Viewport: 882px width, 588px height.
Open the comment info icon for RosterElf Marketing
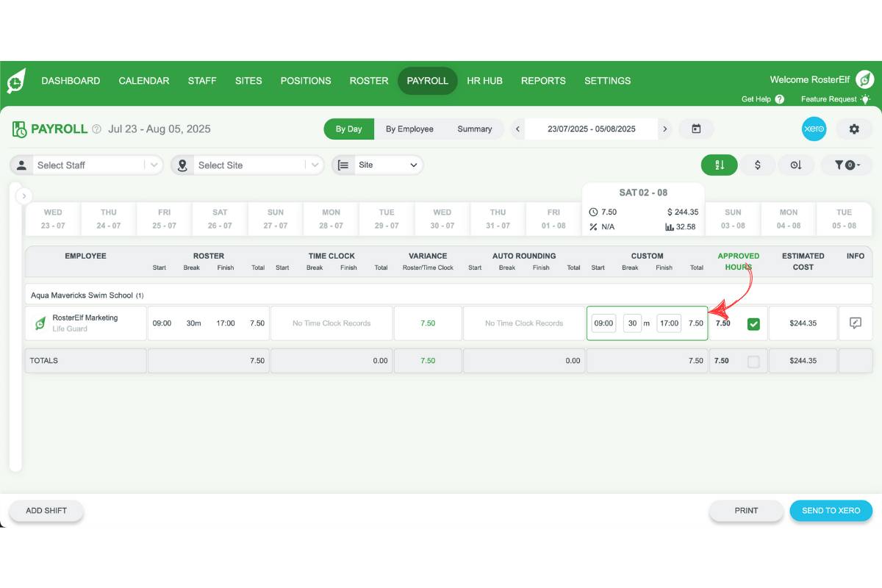pyautogui.click(x=856, y=323)
